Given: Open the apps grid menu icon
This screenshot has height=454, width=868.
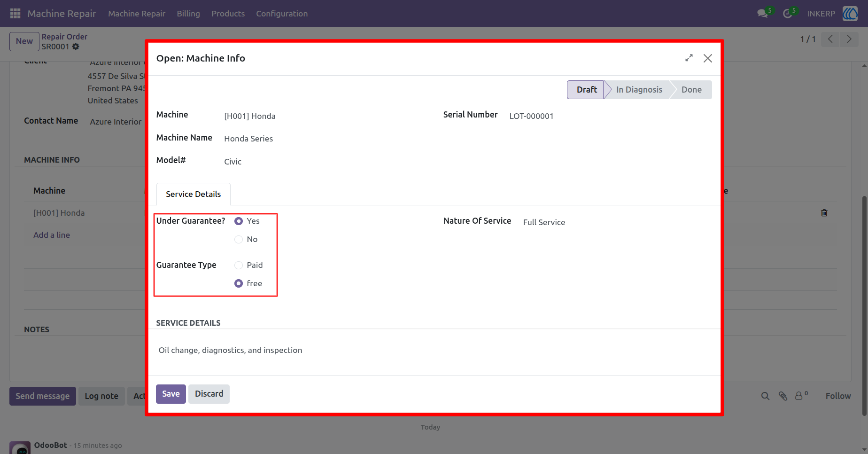Looking at the screenshot, I should click(15, 14).
